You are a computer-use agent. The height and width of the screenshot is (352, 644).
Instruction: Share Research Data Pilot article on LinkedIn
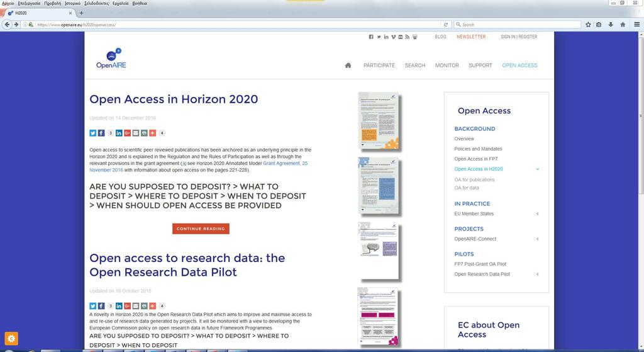click(x=119, y=306)
